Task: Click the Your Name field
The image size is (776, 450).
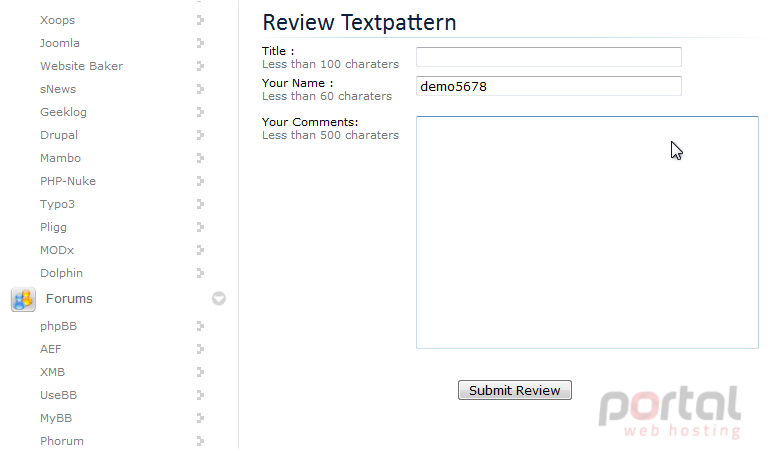Action: click(x=549, y=86)
